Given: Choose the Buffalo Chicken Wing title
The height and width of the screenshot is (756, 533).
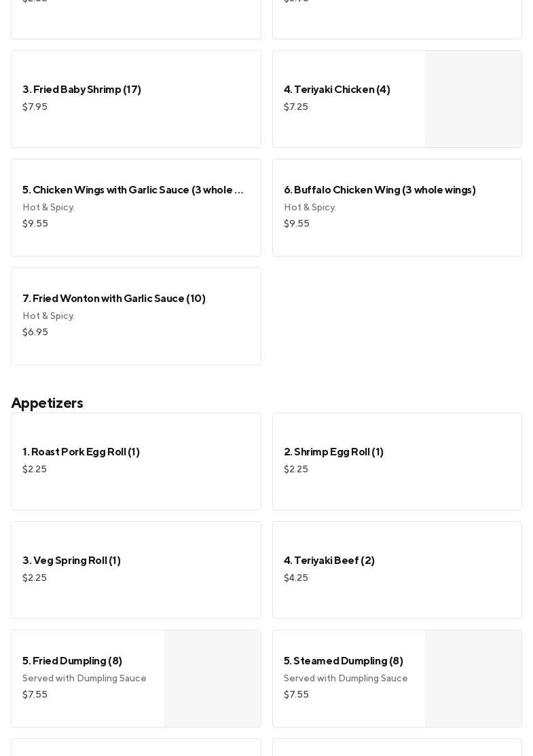Looking at the screenshot, I should [380, 190].
